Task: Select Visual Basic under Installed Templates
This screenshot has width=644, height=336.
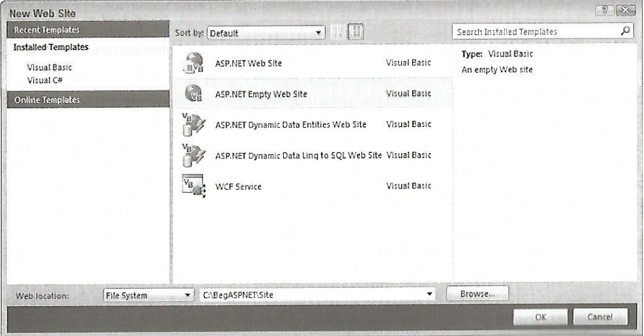Action: [49, 67]
